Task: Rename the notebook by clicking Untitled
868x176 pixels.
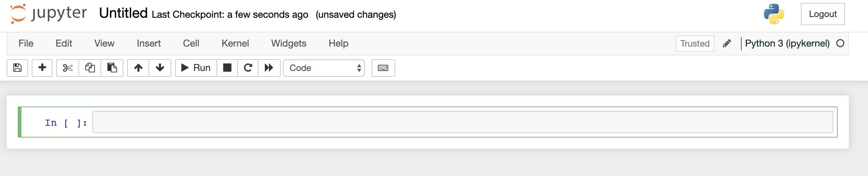Action: 123,13
